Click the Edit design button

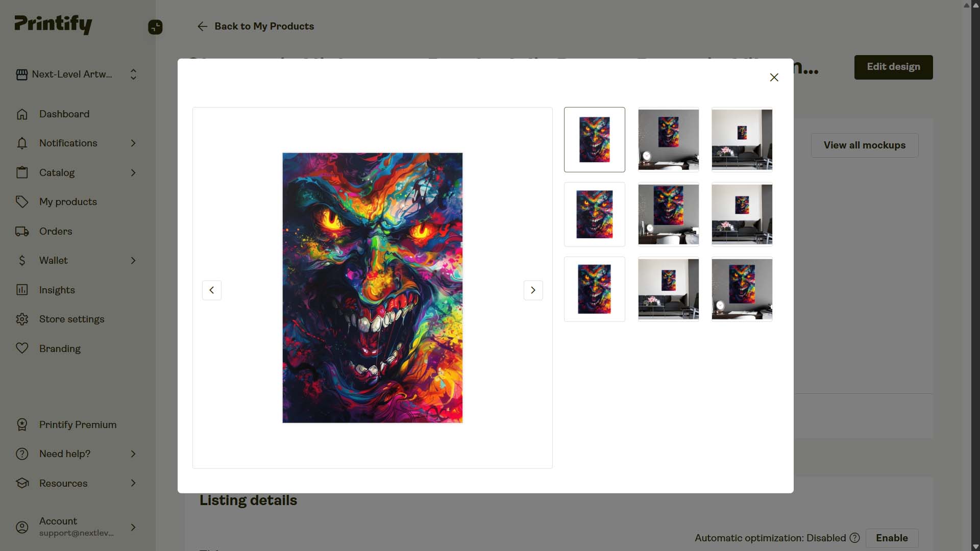[893, 67]
